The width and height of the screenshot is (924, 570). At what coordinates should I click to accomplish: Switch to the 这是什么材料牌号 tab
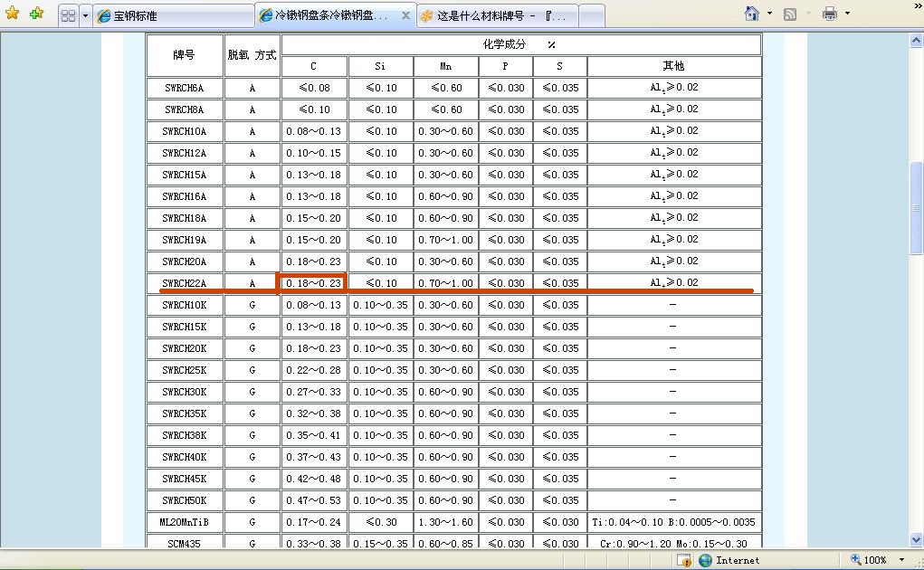[x=498, y=16]
